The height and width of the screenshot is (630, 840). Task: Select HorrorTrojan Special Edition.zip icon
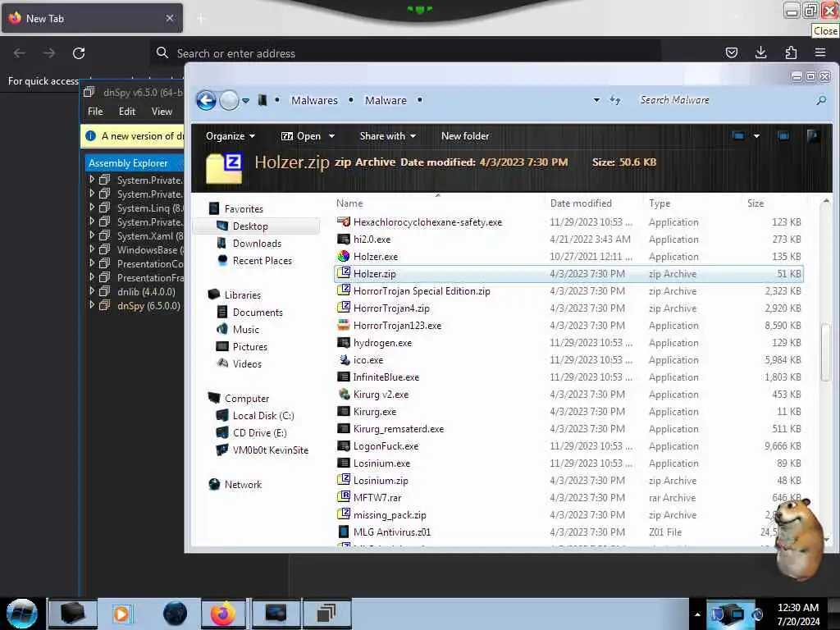[344, 291]
